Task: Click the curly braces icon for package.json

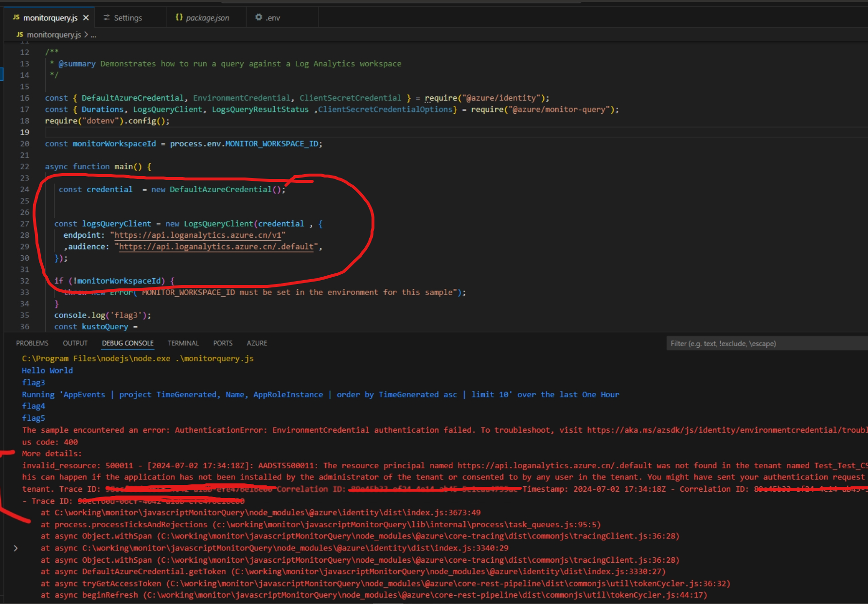Action: pos(179,18)
